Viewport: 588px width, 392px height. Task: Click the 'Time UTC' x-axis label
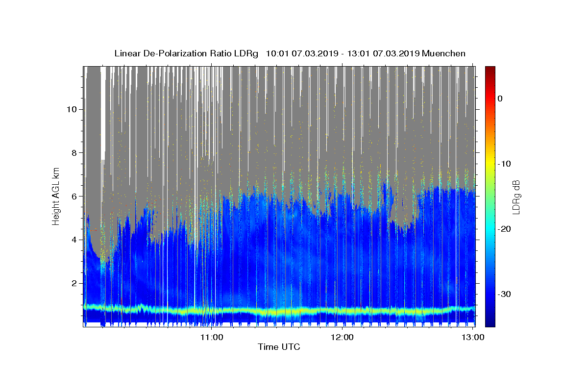point(279,347)
